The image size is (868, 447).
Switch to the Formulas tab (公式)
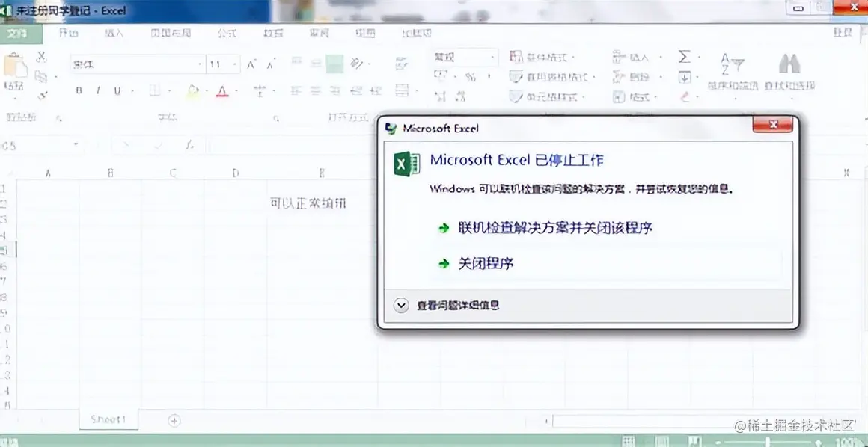(x=227, y=33)
